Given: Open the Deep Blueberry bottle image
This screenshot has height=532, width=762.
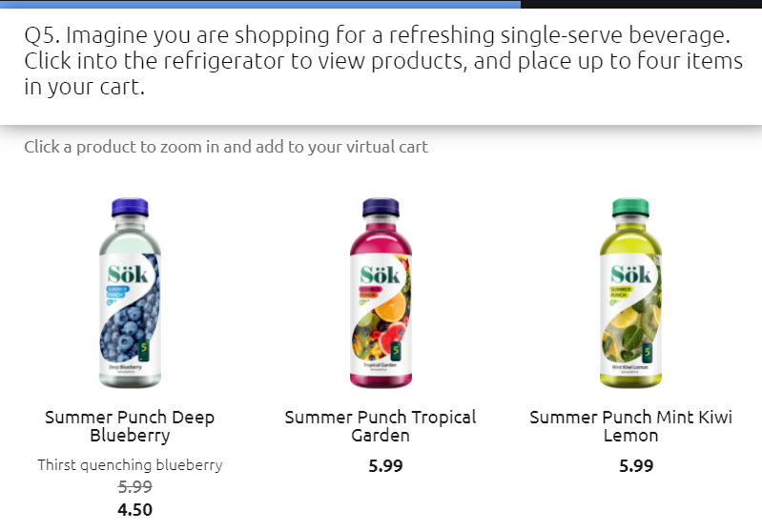Looking at the screenshot, I should click(x=130, y=293).
